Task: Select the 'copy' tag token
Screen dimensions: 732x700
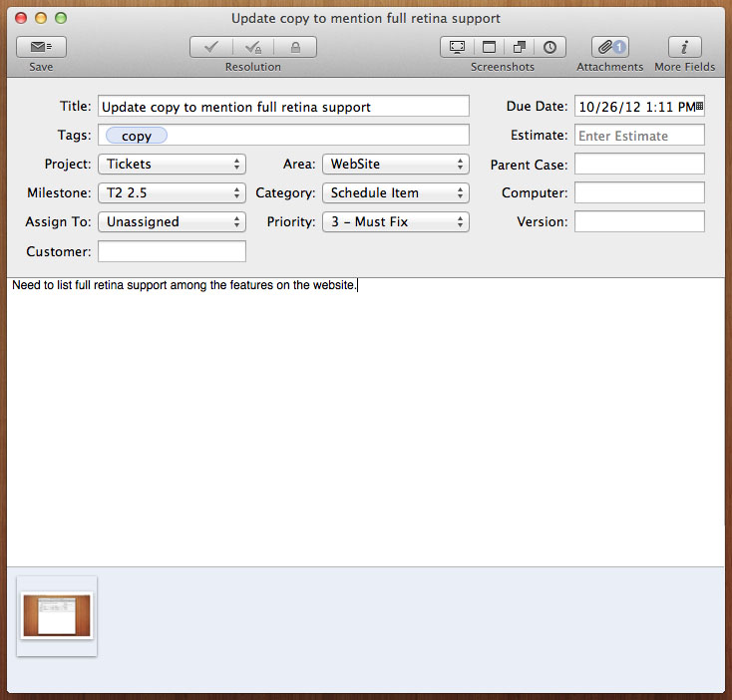Action: coord(137,136)
